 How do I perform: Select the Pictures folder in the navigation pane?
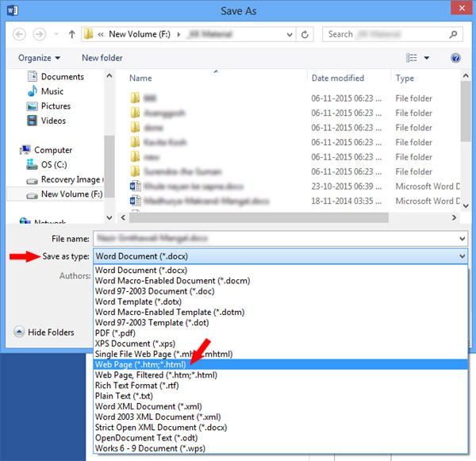(x=56, y=106)
